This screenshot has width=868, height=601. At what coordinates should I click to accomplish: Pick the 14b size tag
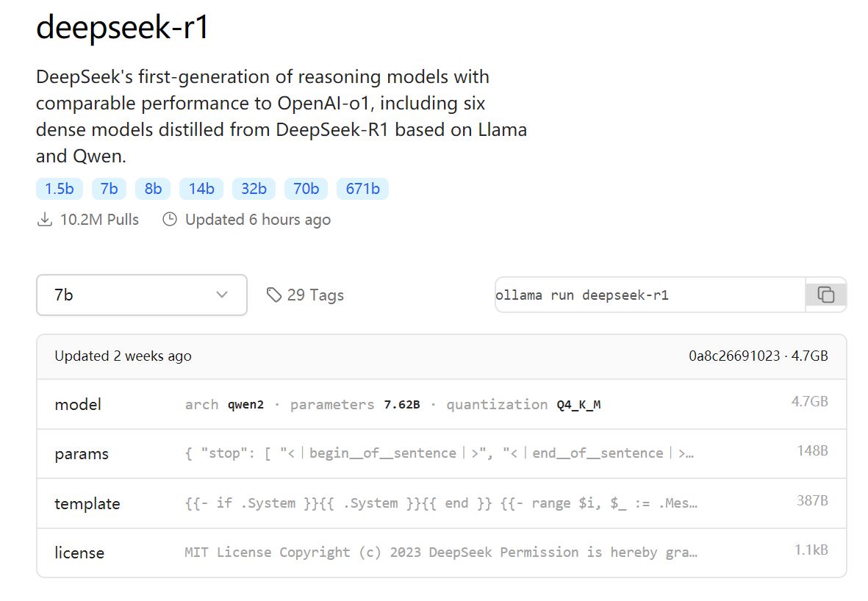(x=201, y=189)
